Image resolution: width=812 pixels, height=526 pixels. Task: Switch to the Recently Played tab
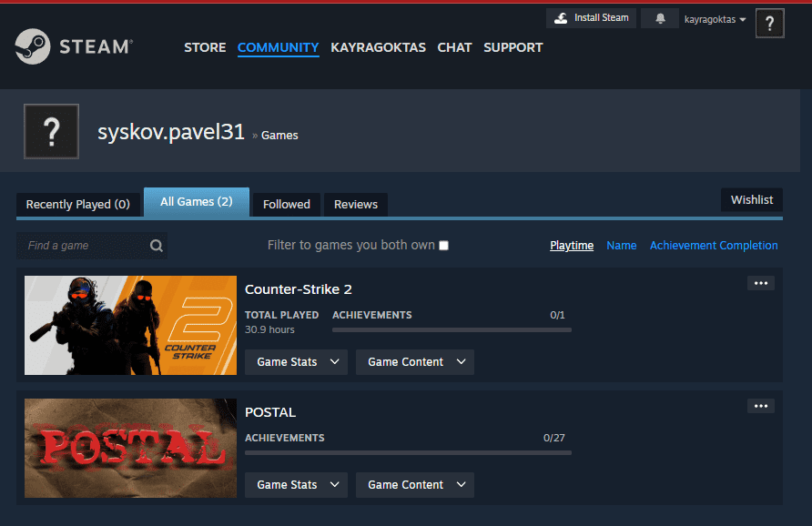click(x=77, y=205)
